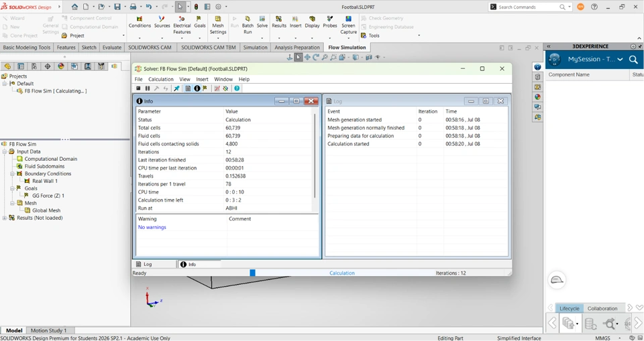Select the Computational Domain tree item
The image size is (644, 341).
50,159
